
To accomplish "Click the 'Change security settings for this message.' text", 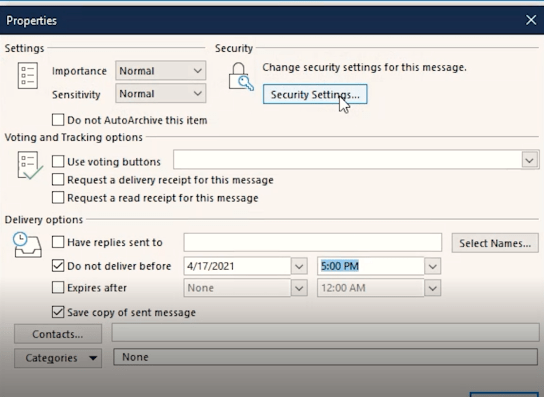I will click(364, 67).
